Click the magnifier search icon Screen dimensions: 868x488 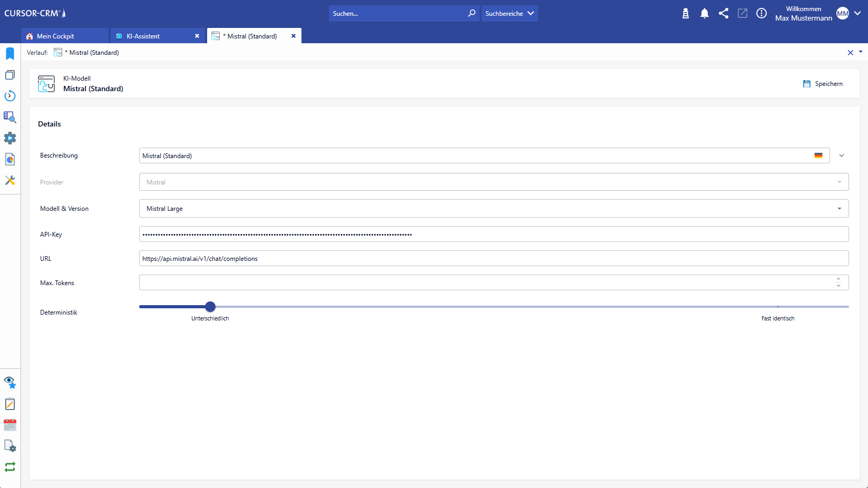(472, 14)
